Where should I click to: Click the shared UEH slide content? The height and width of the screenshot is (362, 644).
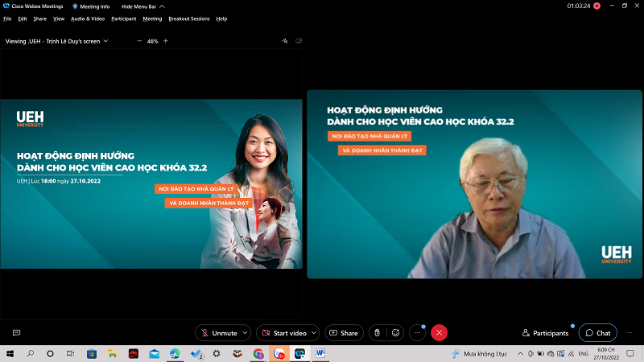[x=151, y=184]
